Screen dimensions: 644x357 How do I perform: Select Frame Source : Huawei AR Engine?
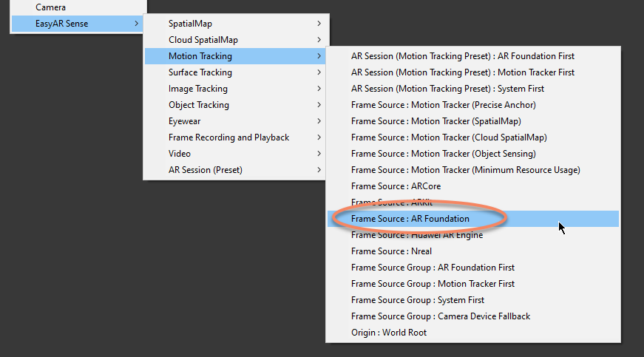tap(473, 235)
